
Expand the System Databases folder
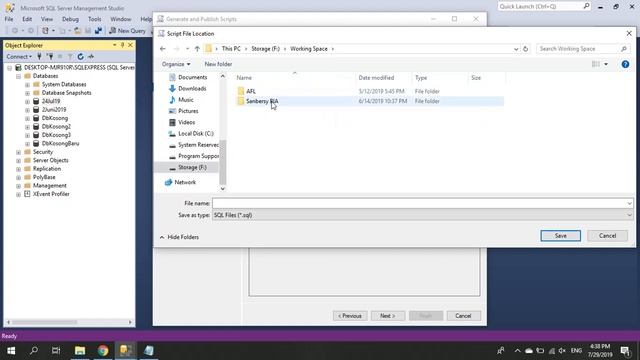(x=27, y=84)
